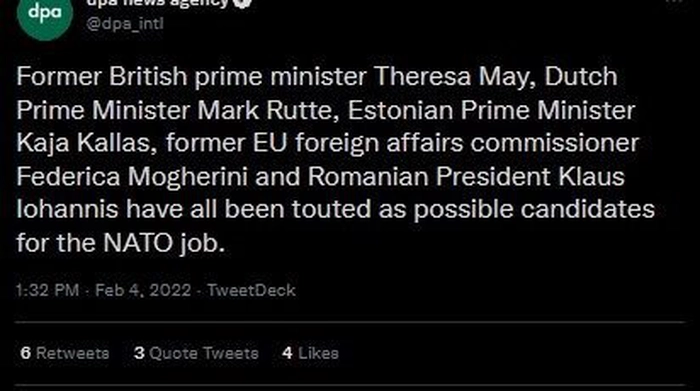Screen dimensions: 700x391
Task: Visit the @dpa_intl handle link
Action: point(125,23)
